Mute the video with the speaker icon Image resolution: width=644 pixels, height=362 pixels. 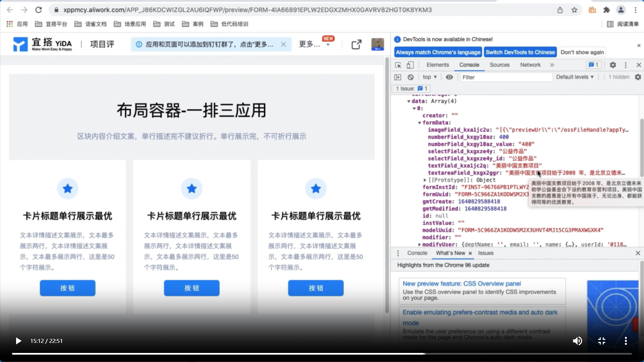click(x=577, y=341)
